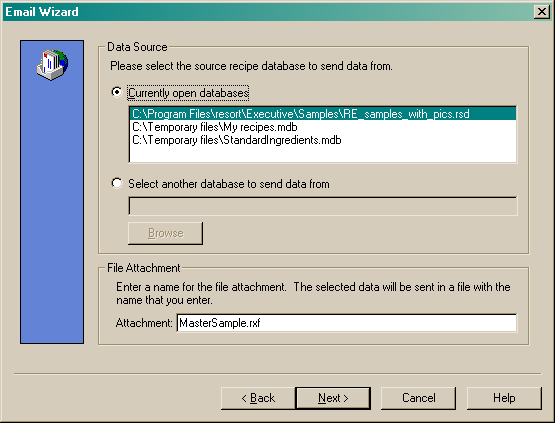Open Help for this wizard
The height and width of the screenshot is (423, 555).
pyautogui.click(x=504, y=398)
